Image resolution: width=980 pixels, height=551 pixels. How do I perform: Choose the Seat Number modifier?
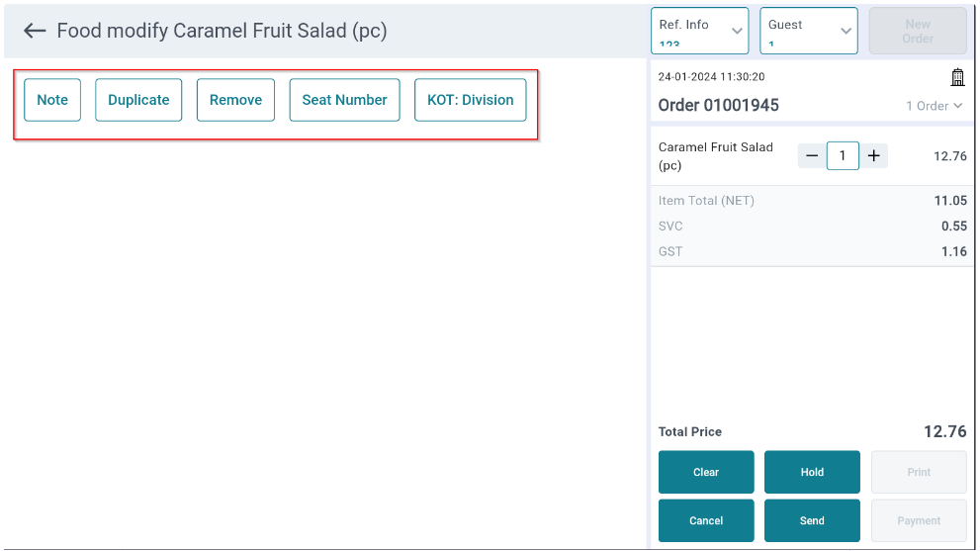pyautogui.click(x=344, y=100)
